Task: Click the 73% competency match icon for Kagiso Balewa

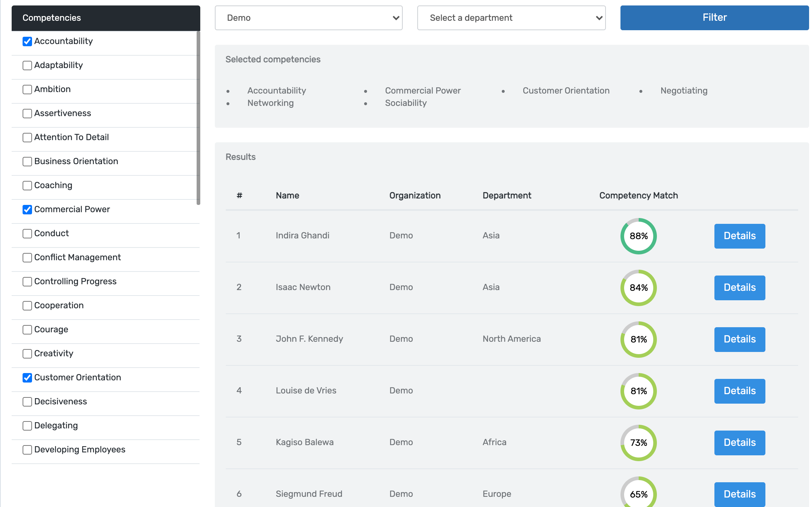Action: [x=639, y=442]
